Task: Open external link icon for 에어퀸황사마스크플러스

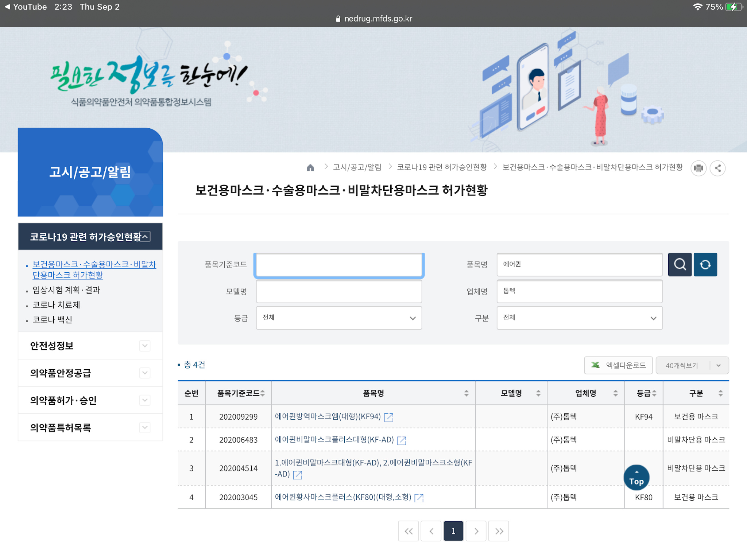Action: [419, 498]
